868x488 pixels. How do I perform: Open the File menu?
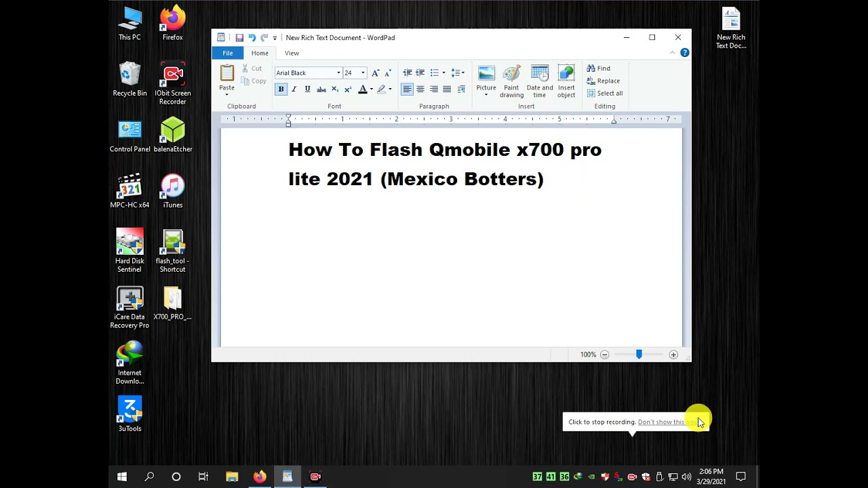[228, 53]
